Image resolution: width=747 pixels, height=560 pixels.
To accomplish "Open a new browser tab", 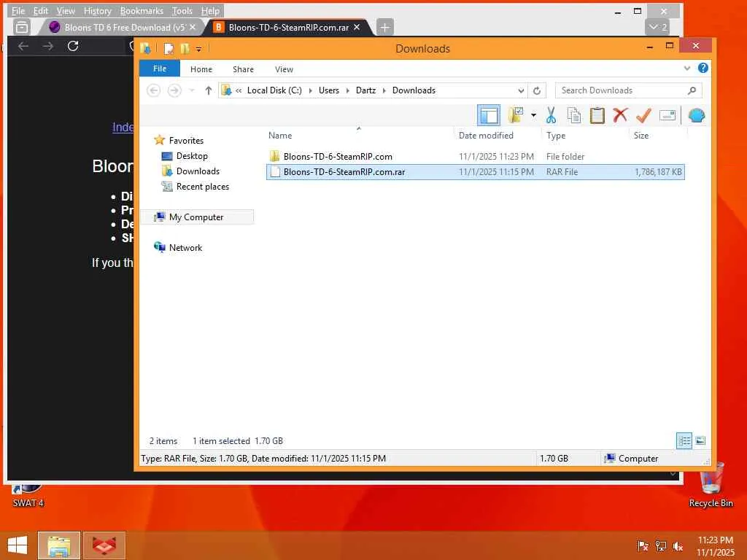I will (385, 28).
